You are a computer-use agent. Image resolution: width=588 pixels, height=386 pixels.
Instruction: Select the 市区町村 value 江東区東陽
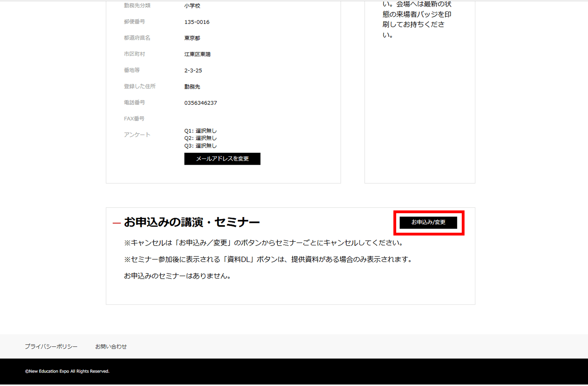pyautogui.click(x=197, y=54)
